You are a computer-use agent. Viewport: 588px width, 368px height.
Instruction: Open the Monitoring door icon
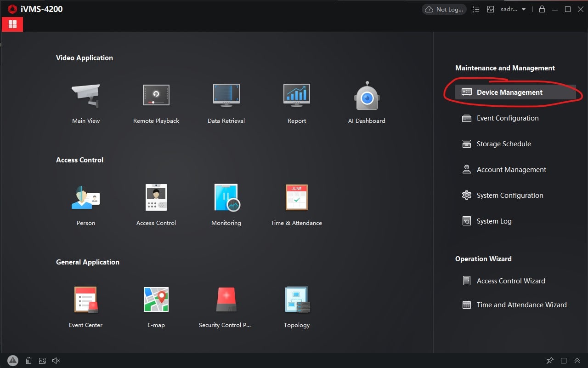[x=226, y=197]
